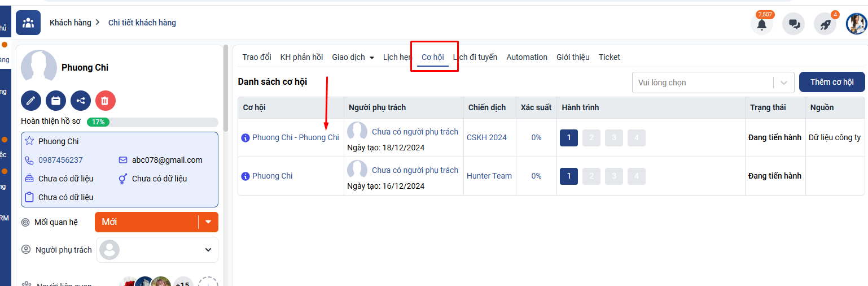The width and height of the screenshot is (868, 286).
Task: Open the calendar schedule icon
Action: click(x=56, y=101)
